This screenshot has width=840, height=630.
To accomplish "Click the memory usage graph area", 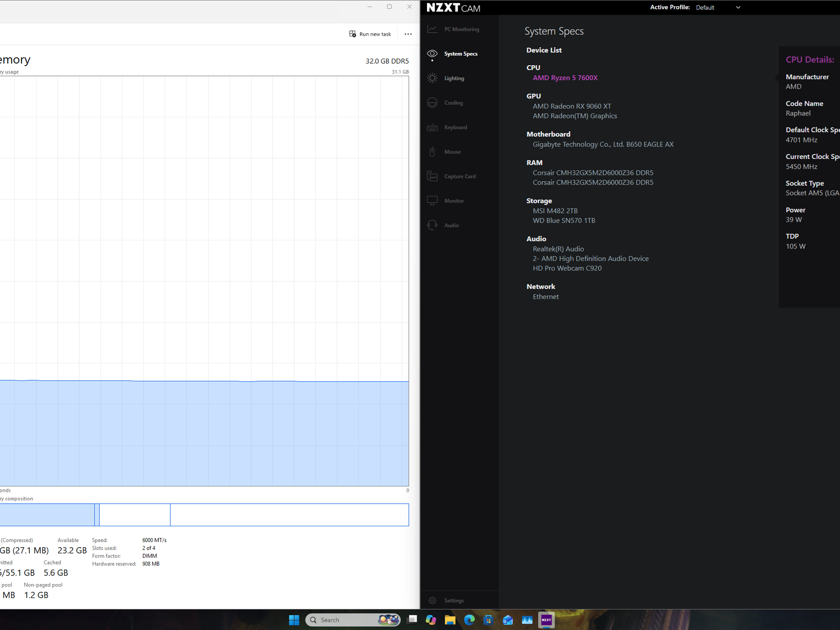I will pyautogui.click(x=204, y=281).
